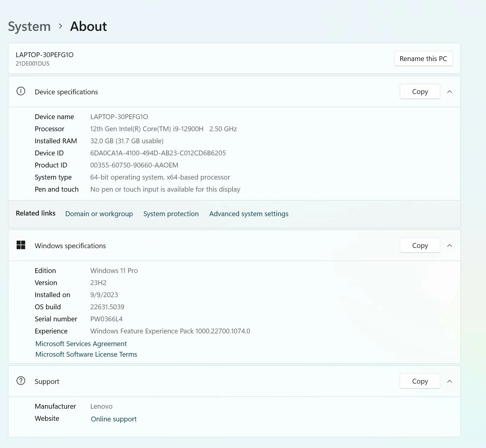Click the Experience label

tap(51, 331)
